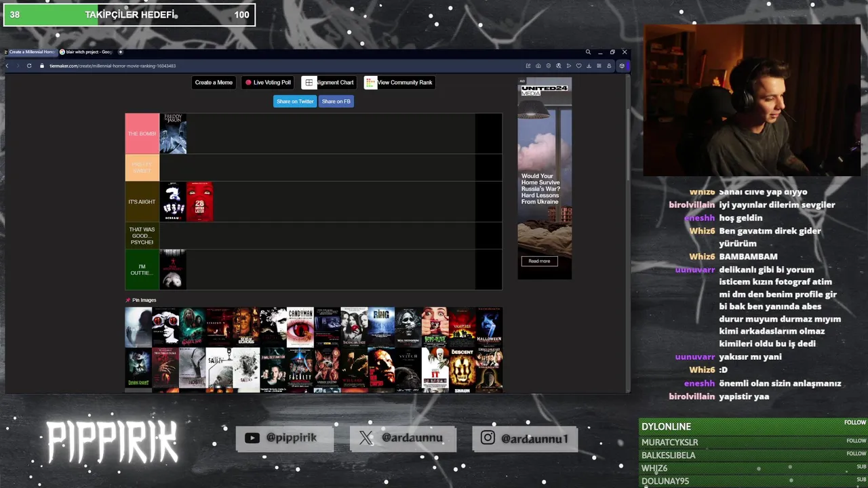Click the Create a Meme button
This screenshot has width=868, height=488.
pos(214,83)
